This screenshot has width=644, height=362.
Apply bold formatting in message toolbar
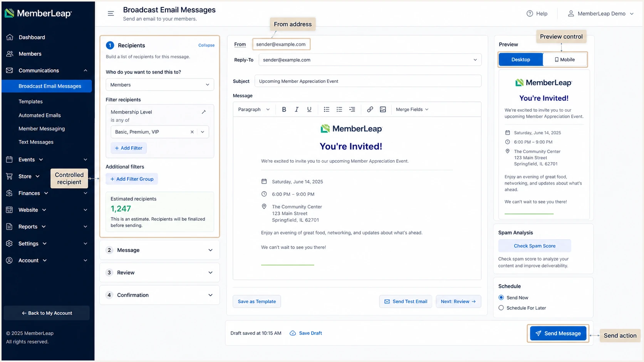click(284, 110)
